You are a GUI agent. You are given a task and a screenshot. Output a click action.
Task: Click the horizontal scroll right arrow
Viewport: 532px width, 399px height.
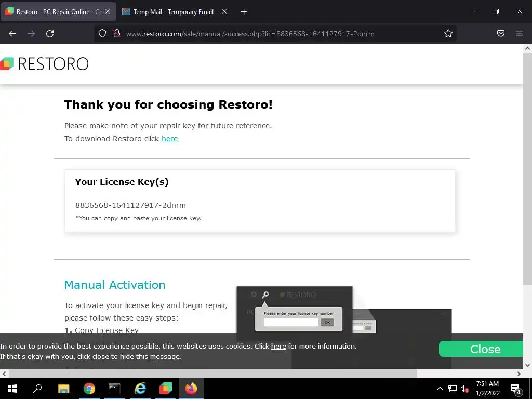[519, 374]
